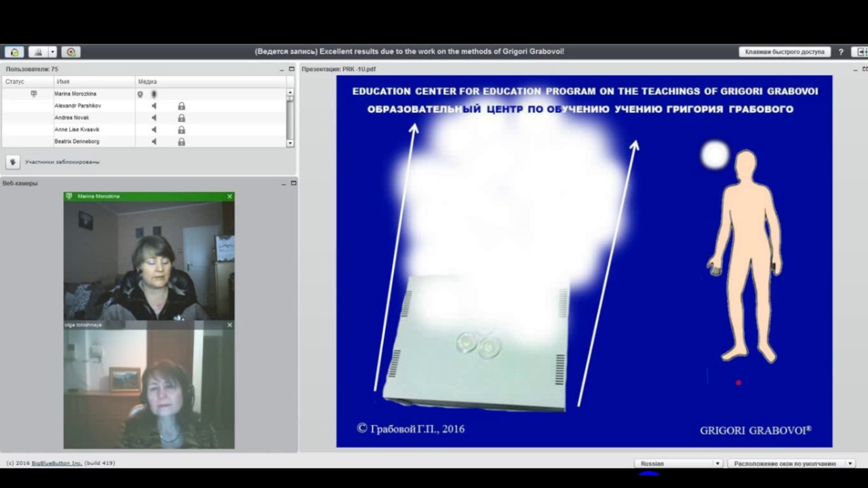The image size is (868, 488).
Task: Click the users list scrollbar up arrow
Action: 290,92
